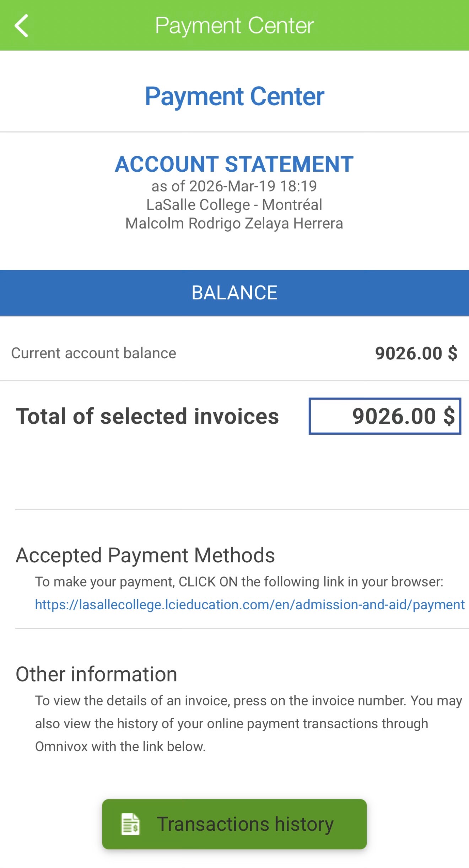The height and width of the screenshot is (868, 469).
Task: Click the Other information heading
Action: 97,674
